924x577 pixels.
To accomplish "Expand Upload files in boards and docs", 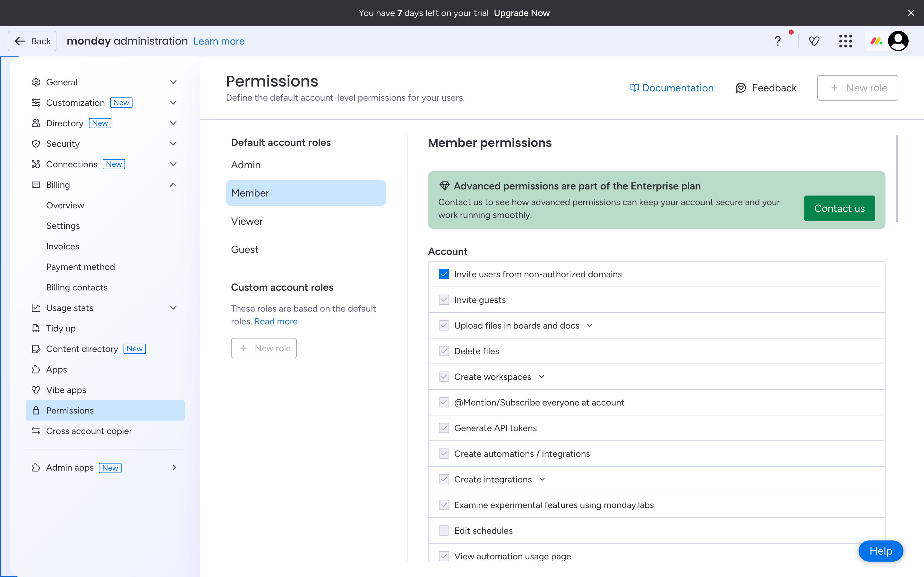I will [589, 325].
